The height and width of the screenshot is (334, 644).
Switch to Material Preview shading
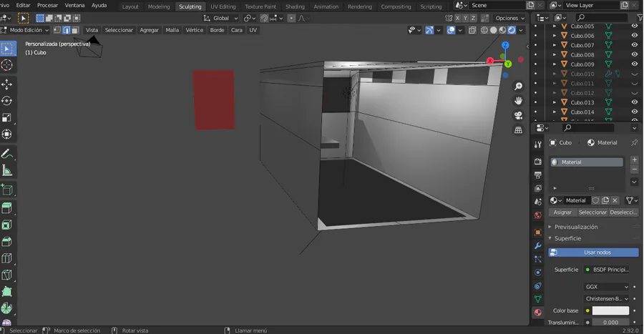[x=502, y=30]
